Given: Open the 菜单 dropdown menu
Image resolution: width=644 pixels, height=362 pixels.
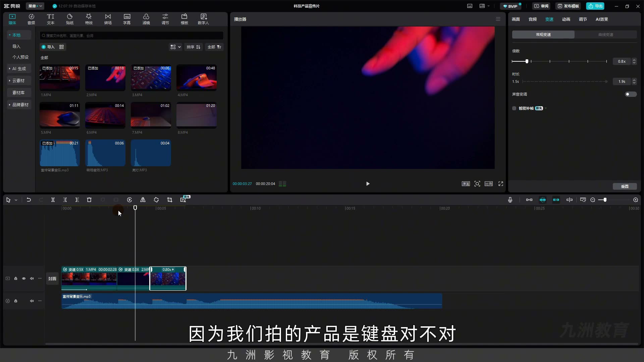Looking at the screenshot, I should coord(35,6).
